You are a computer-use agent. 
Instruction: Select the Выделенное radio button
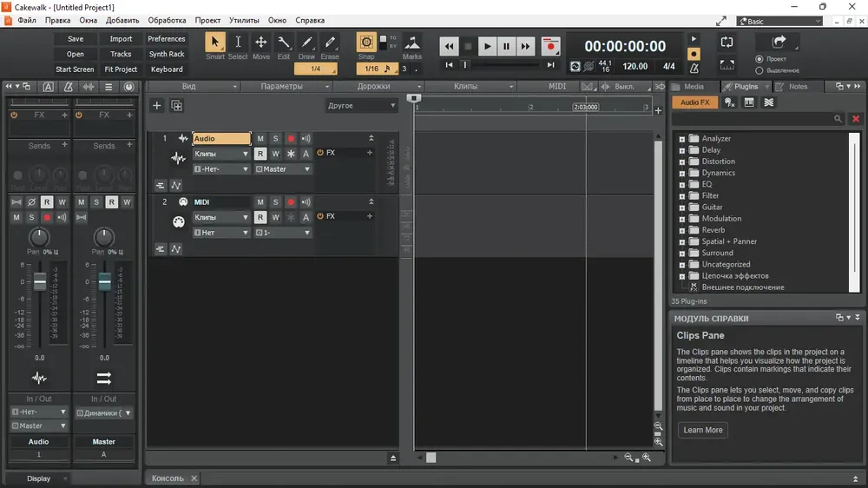tap(759, 70)
